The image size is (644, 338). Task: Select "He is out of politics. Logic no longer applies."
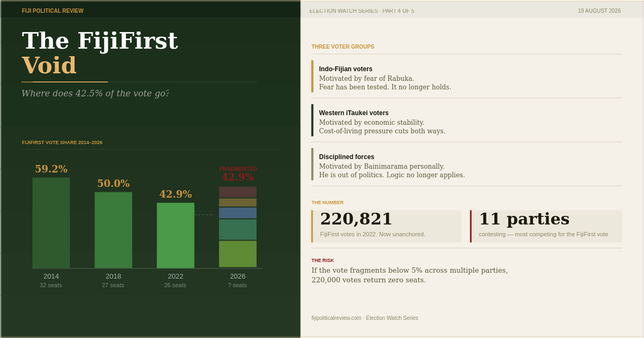point(392,175)
